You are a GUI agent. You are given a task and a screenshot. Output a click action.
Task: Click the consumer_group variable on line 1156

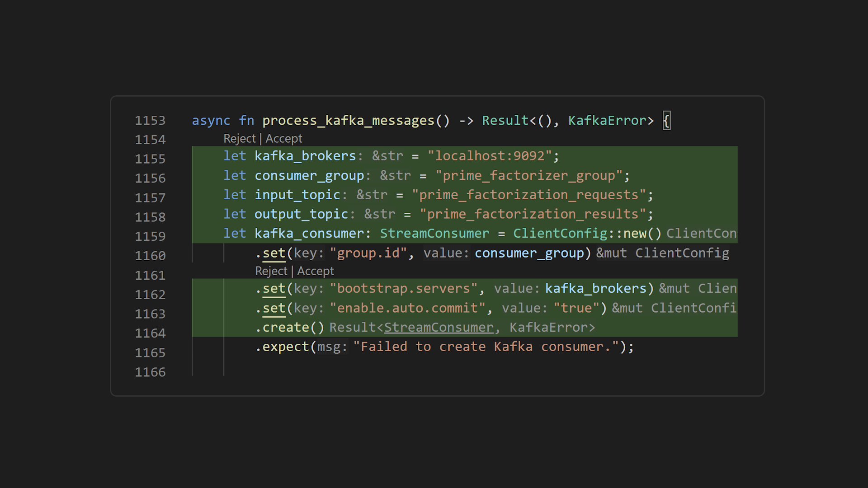click(x=309, y=175)
